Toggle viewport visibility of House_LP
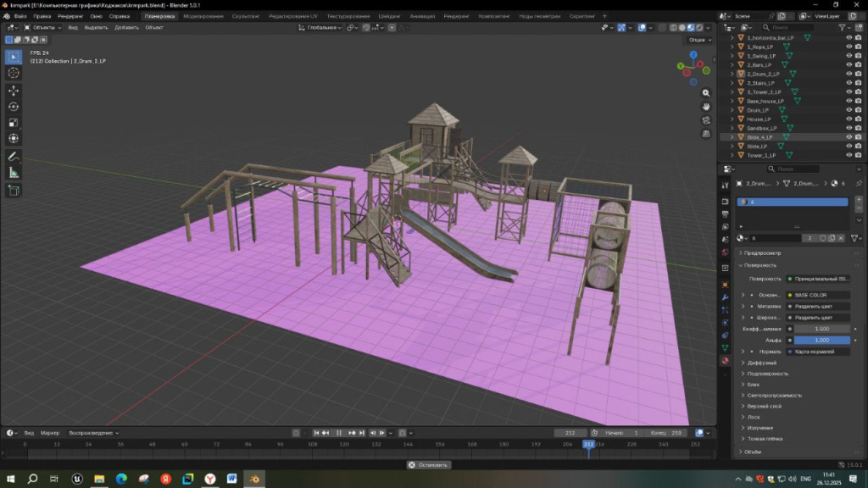Screen dimensions: 868x488 [x=849, y=119]
